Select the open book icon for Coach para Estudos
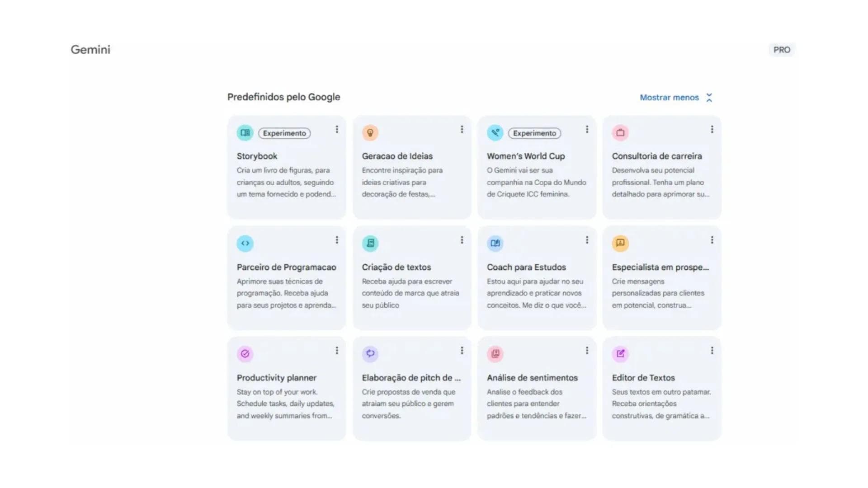The height and width of the screenshot is (488, 868). pos(495,243)
